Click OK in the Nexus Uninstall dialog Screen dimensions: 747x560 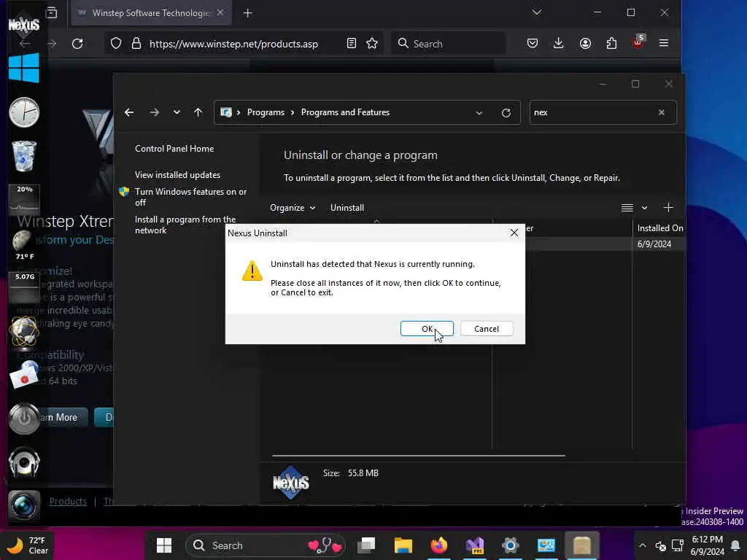click(x=427, y=329)
